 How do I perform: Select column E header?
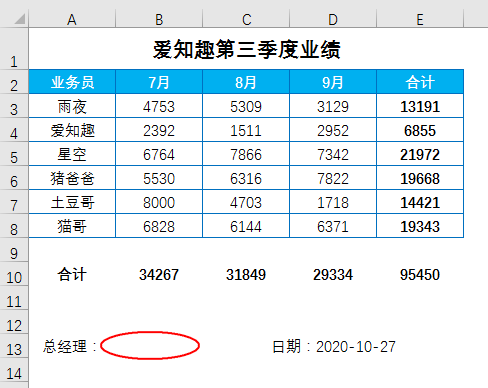(x=420, y=18)
